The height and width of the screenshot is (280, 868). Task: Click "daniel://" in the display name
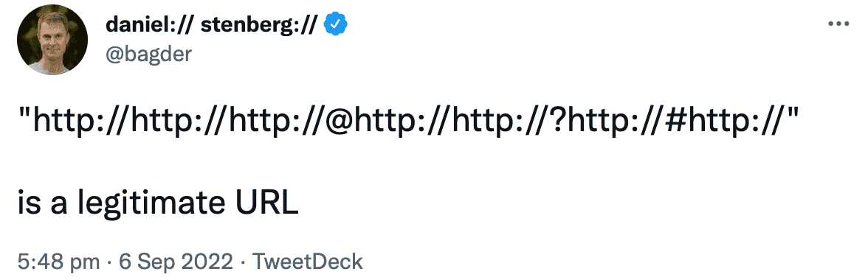[x=148, y=25]
